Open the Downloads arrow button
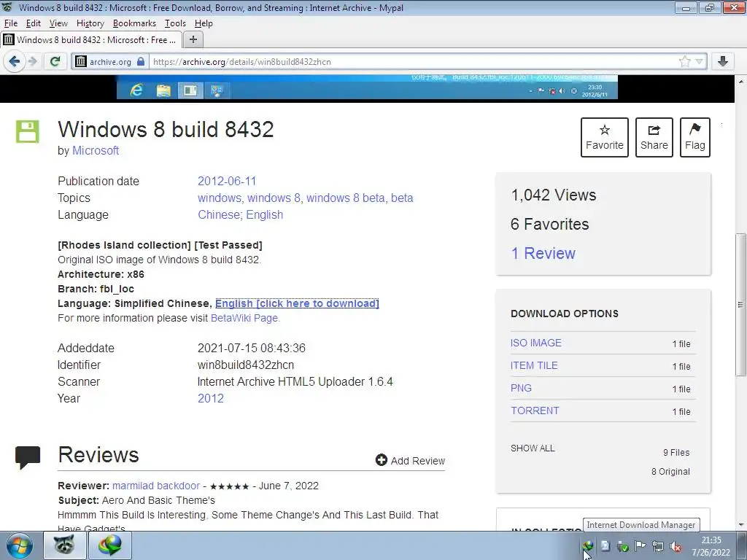The width and height of the screenshot is (747, 560). 723,61
